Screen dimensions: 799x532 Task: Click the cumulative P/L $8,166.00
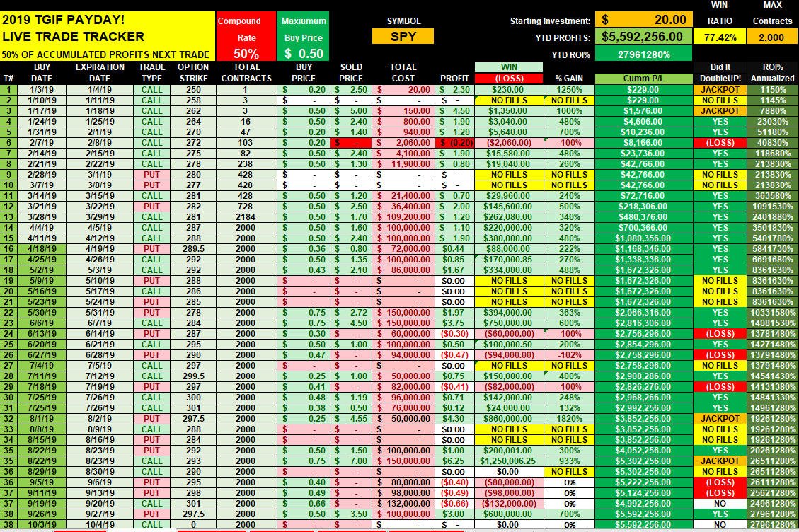pos(643,143)
